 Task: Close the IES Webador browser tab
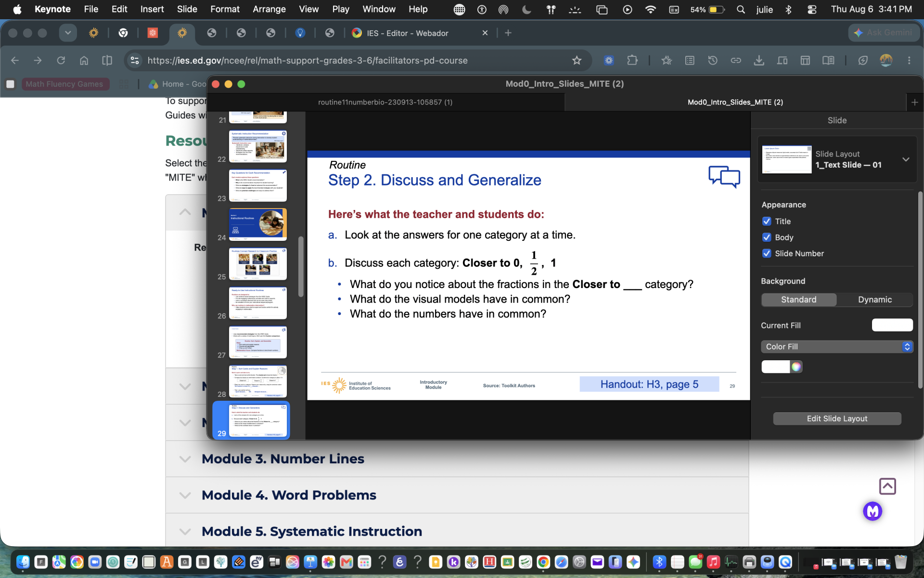(485, 33)
